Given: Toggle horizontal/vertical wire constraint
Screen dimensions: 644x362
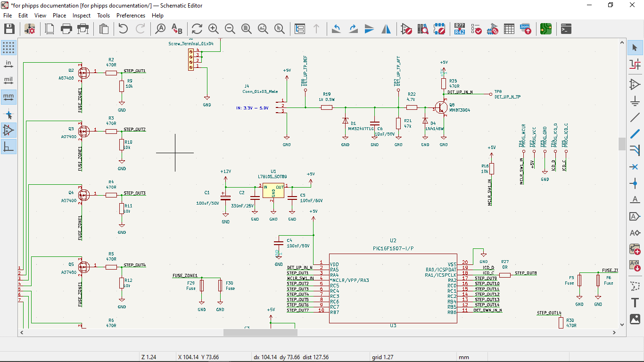Looking at the screenshot, I should pyautogui.click(x=8, y=147).
